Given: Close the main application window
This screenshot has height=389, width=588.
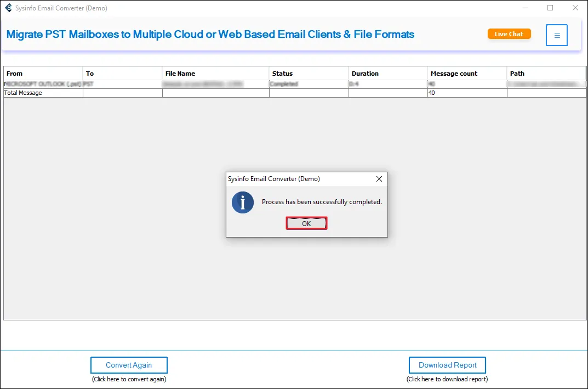Looking at the screenshot, I should click(575, 8).
